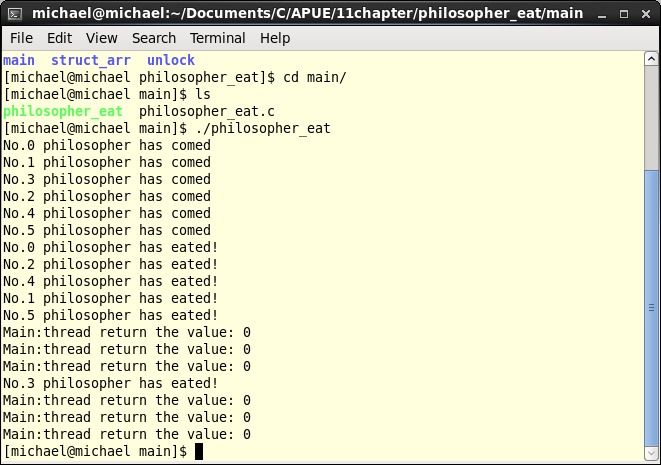
Task: Click the vertical scrollbar thumb
Action: [x=651, y=307]
